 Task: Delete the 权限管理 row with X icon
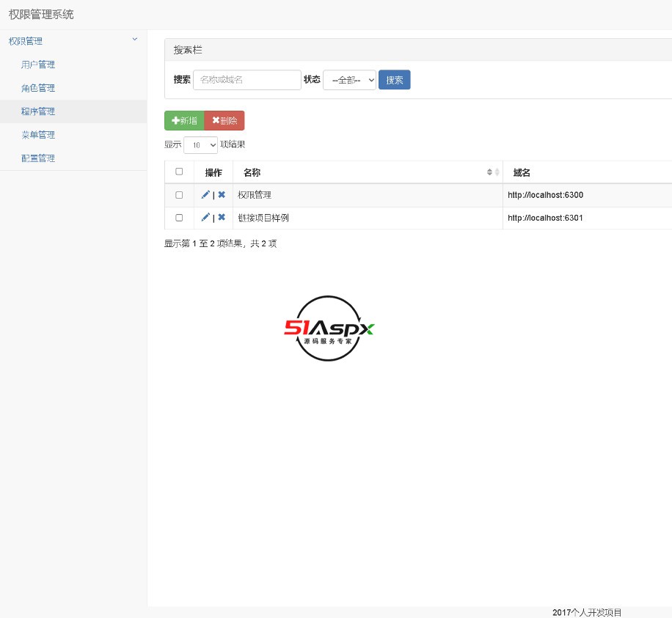tap(222, 194)
